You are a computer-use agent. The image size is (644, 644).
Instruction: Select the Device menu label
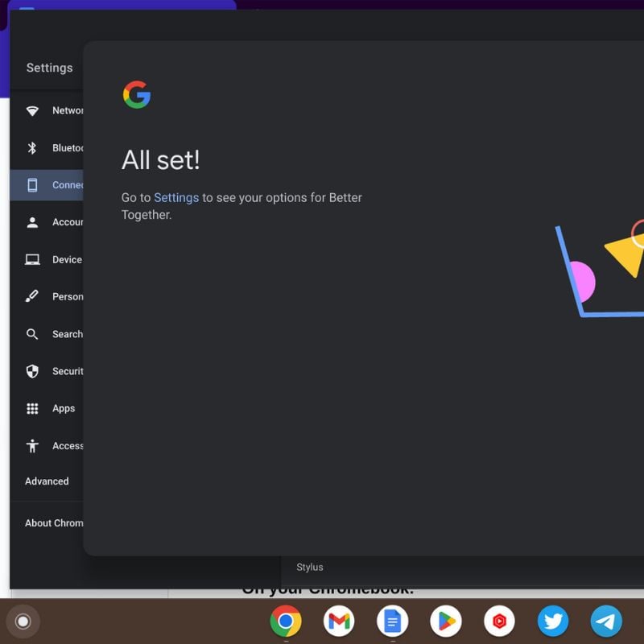tap(67, 259)
